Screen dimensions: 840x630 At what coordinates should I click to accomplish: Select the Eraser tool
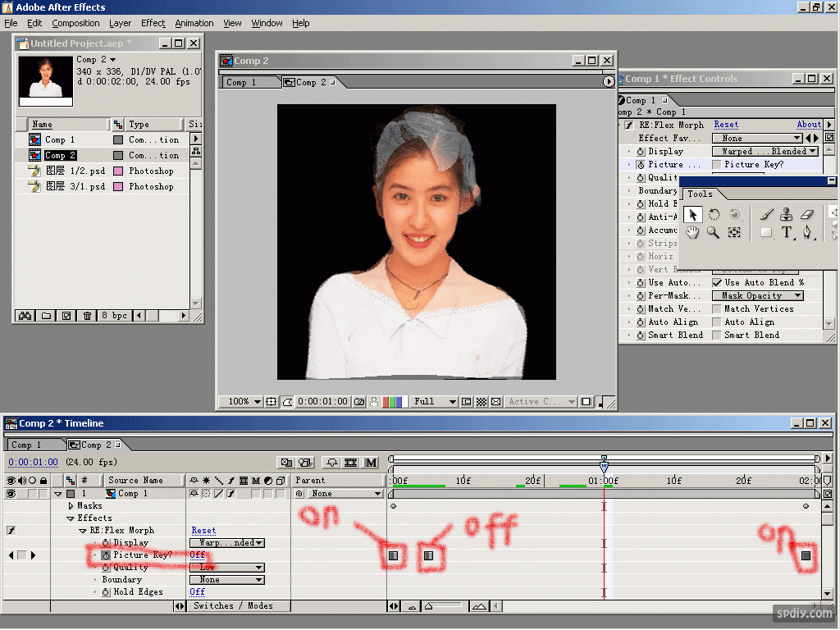coord(807,214)
